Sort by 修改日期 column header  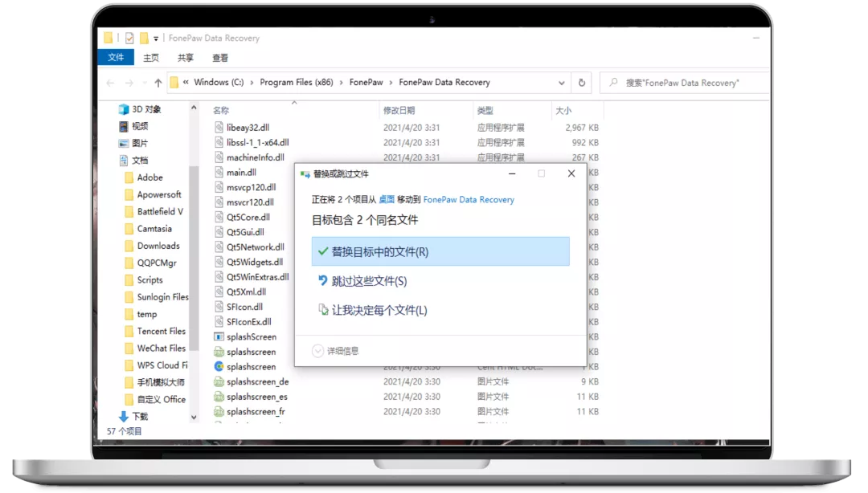tap(399, 111)
